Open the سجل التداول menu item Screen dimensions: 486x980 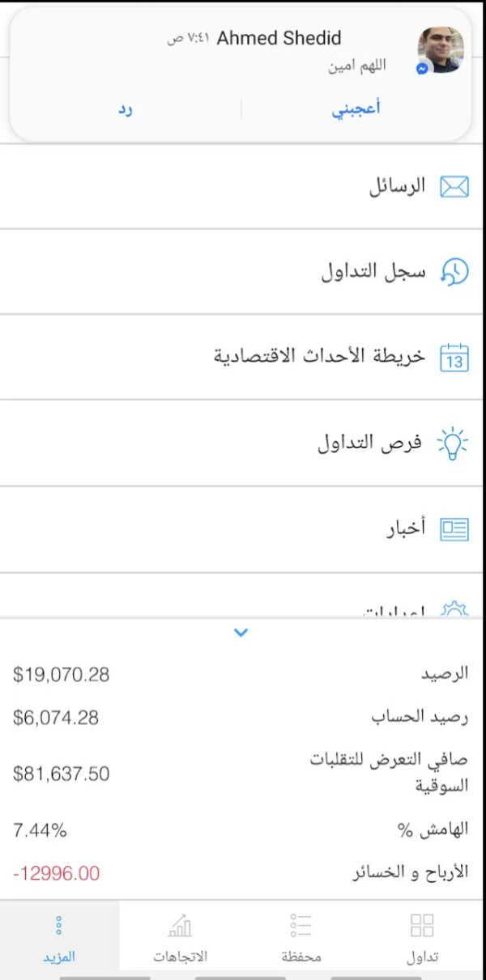coord(373,272)
